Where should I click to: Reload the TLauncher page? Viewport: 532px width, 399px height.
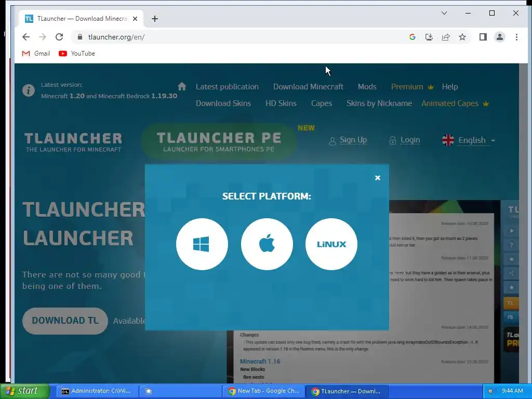59,37
